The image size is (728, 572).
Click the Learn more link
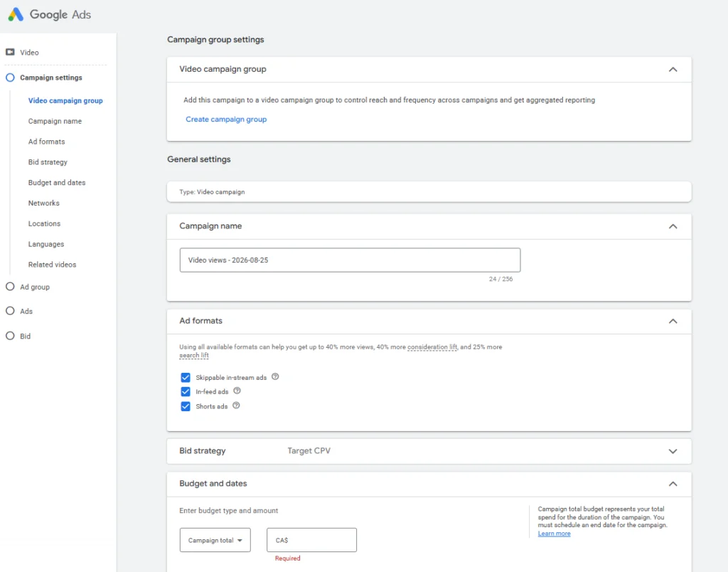coord(554,534)
